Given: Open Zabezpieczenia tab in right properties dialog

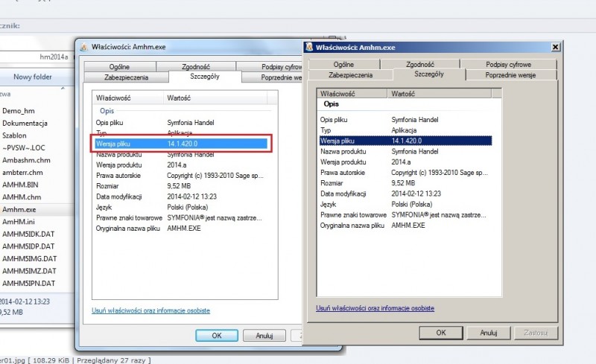Looking at the screenshot, I should point(350,75).
